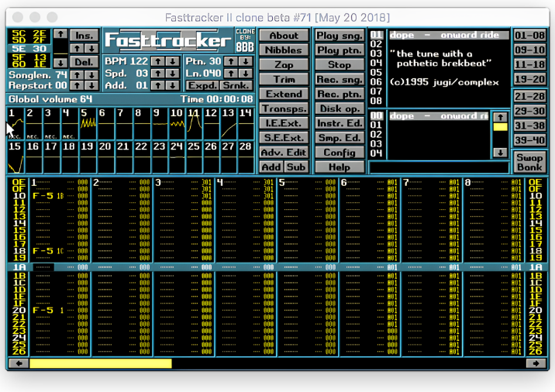Open the Smp. Ed. sample editor
555x392 pixels.
[340, 138]
